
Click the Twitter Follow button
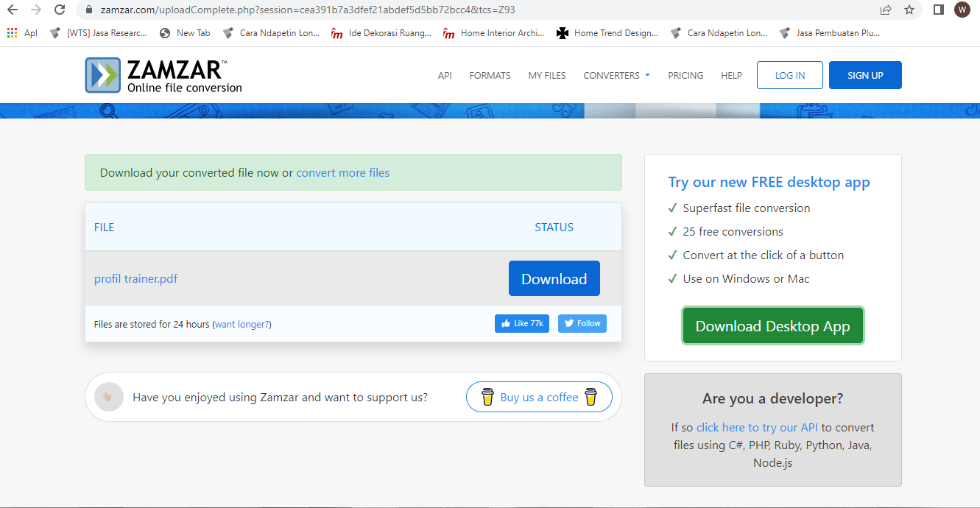pos(582,323)
